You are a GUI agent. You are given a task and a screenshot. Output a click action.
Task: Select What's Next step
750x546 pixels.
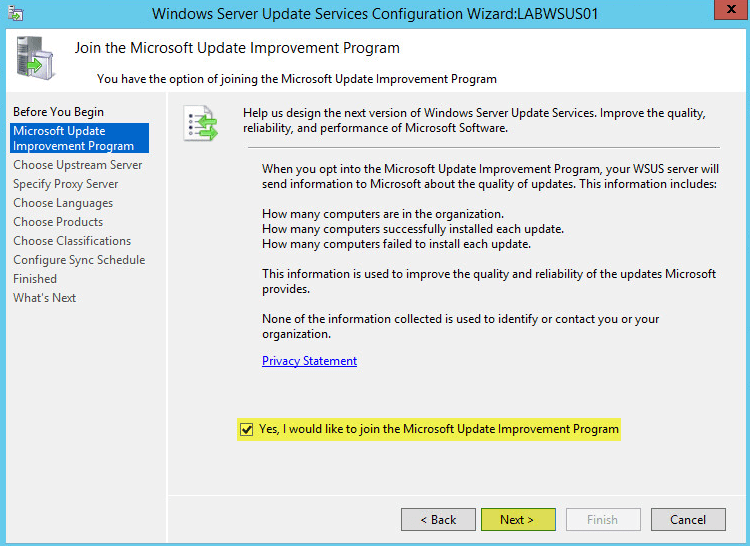[44, 298]
